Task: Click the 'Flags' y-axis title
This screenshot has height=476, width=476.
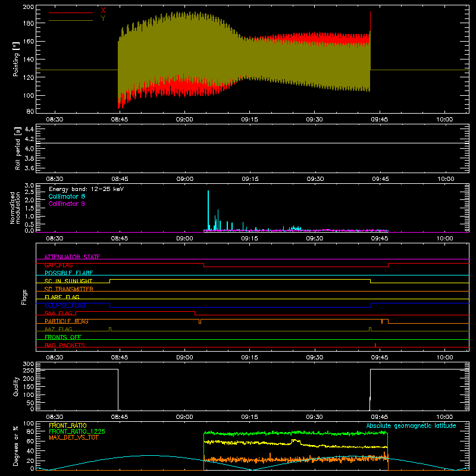Action: pyautogui.click(x=24, y=297)
